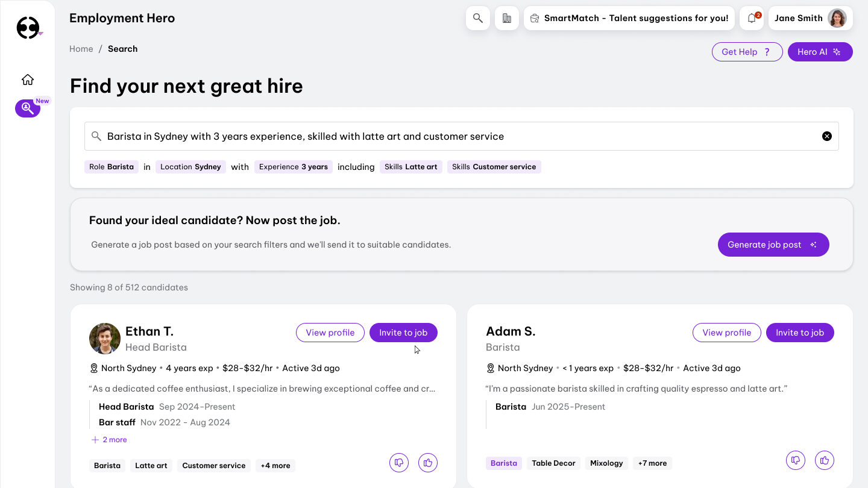Go to Home breadcrumb link
This screenshot has width=868, height=488.
(x=81, y=49)
